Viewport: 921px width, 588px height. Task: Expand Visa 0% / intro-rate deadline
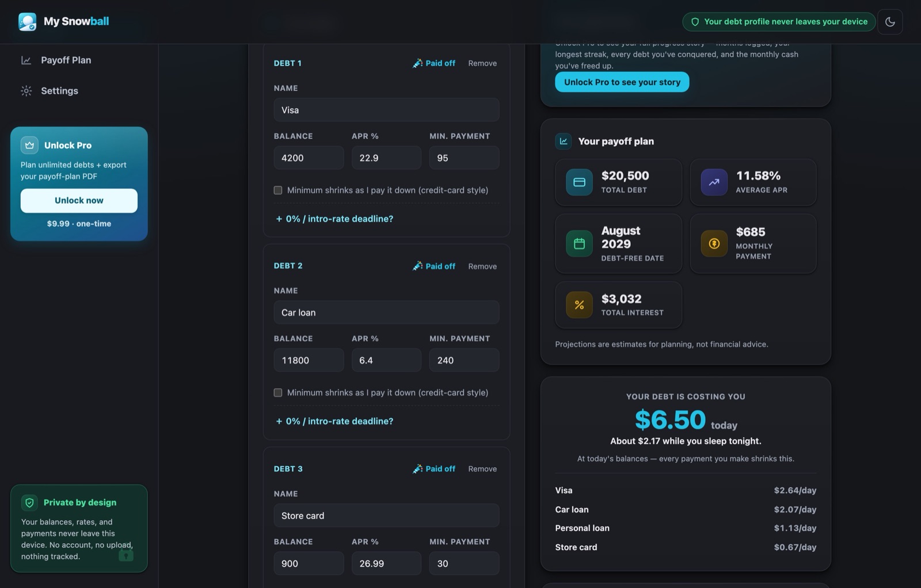click(x=334, y=219)
